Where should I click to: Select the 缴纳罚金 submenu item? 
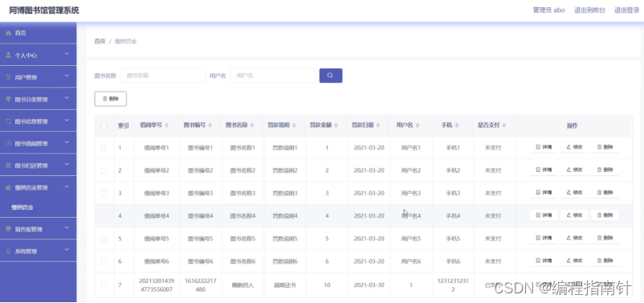[22, 207]
